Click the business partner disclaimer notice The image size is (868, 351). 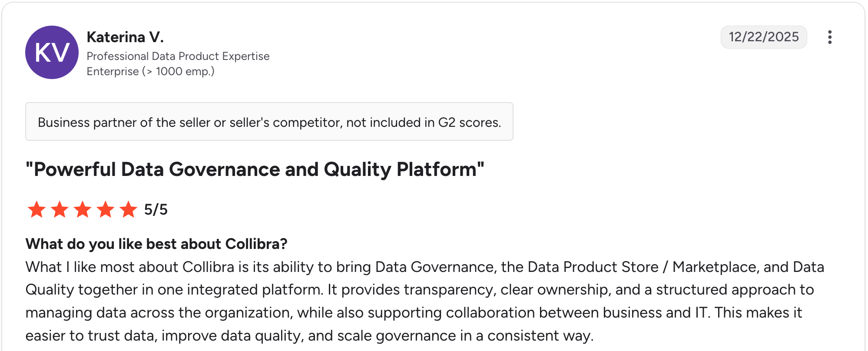pos(269,122)
